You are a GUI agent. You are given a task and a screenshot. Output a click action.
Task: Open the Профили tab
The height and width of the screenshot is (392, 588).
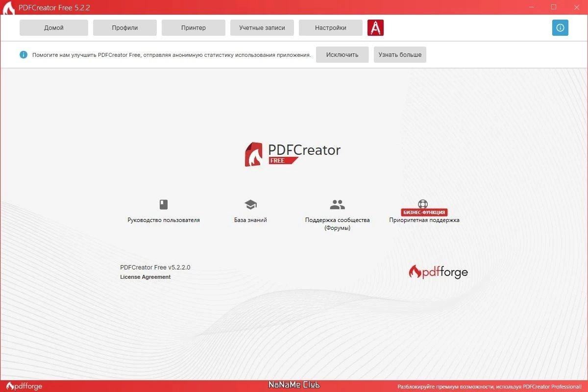(125, 28)
